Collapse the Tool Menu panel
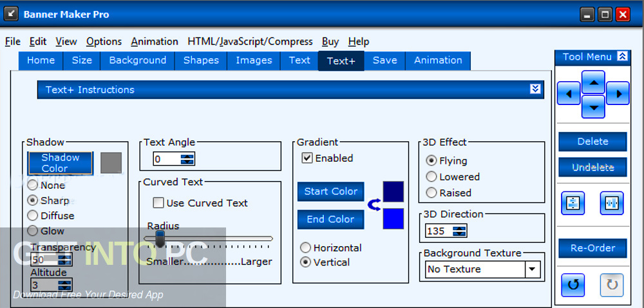 click(623, 57)
